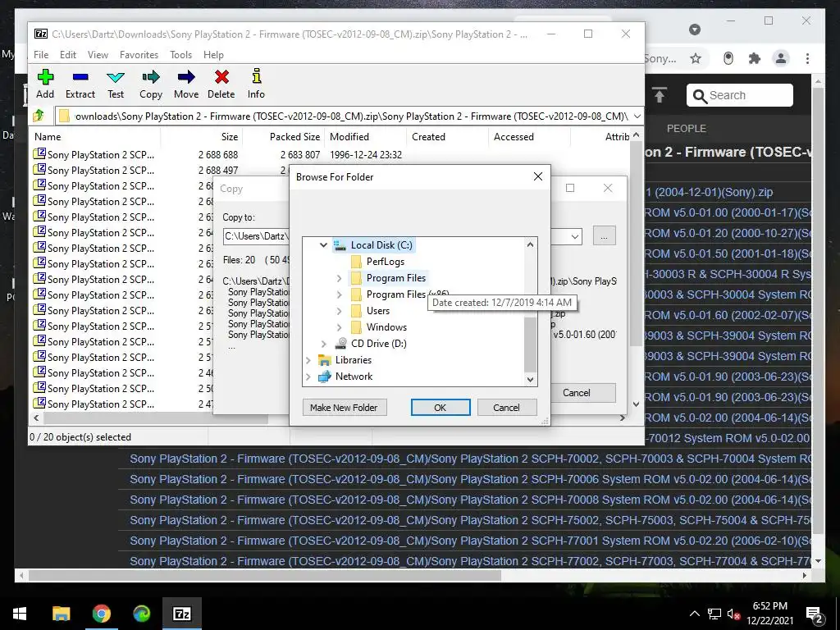Select Local Disk (C:) in tree
This screenshot has width=840, height=630.
click(x=381, y=245)
